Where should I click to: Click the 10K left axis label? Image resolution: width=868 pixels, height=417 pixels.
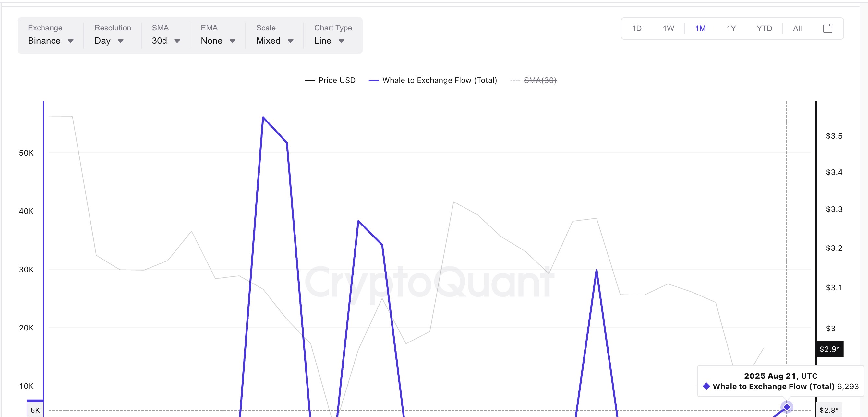[26, 386]
